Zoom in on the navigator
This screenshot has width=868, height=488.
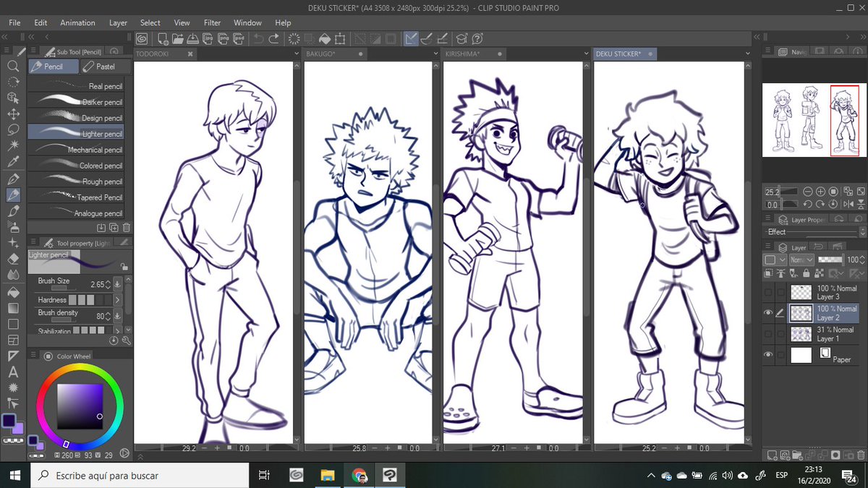[x=821, y=192]
